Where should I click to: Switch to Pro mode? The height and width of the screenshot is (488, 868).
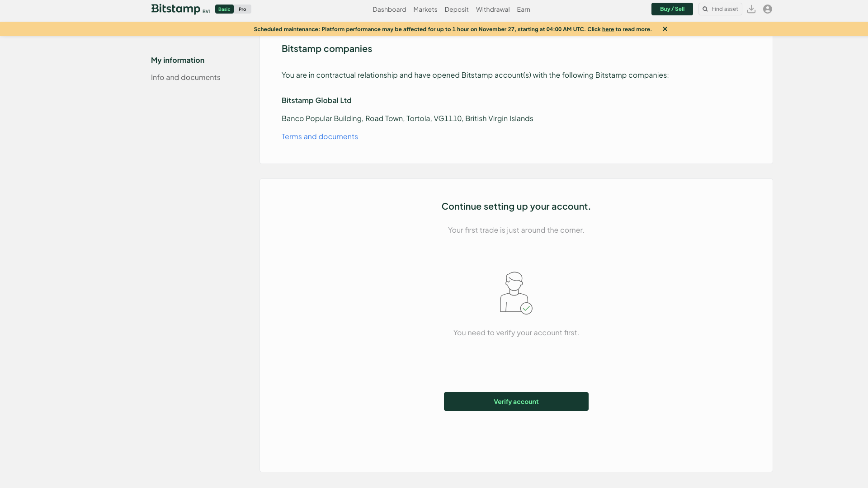click(242, 9)
